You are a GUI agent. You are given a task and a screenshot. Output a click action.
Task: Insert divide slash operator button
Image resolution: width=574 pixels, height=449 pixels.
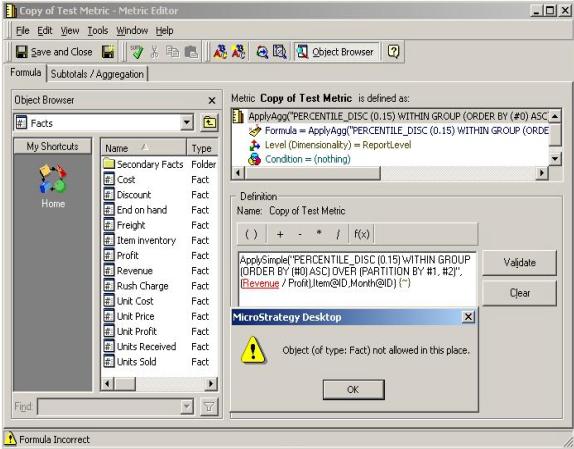(338, 234)
